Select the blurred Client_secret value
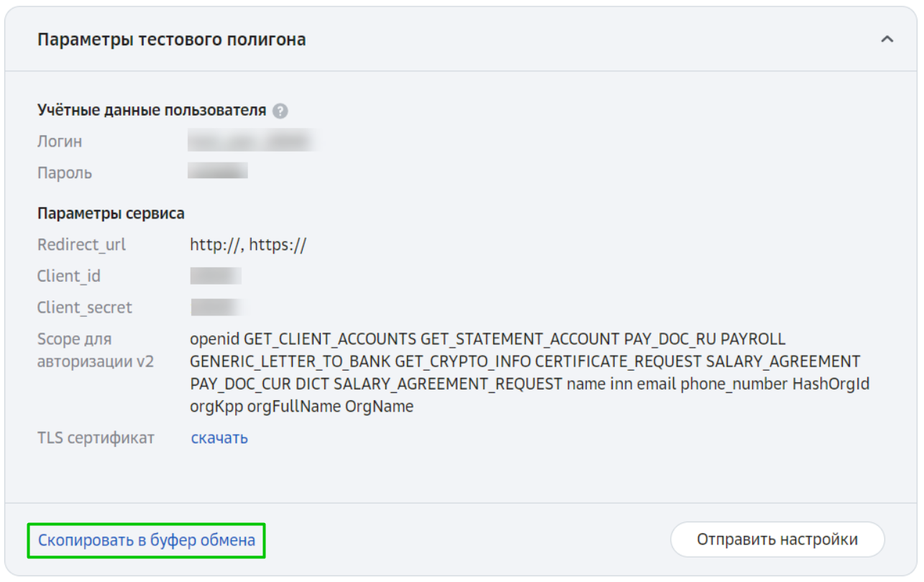Screen dimensions: 924x582 217,308
